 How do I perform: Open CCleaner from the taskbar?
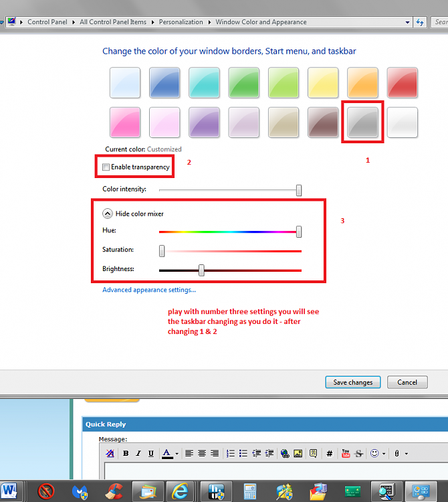[114, 491]
